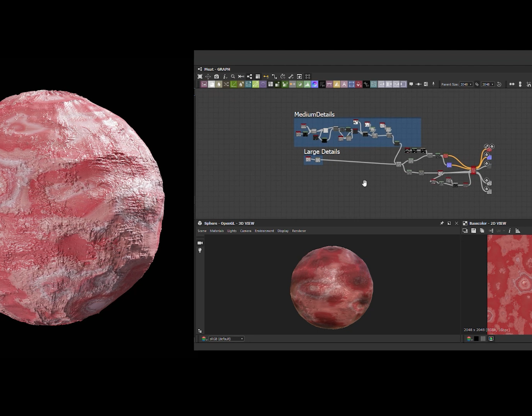The height and width of the screenshot is (416, 532).
Task: Click the save image icon in 2D view toolbar
Action: pyautogui.click(x=473, y=231)
